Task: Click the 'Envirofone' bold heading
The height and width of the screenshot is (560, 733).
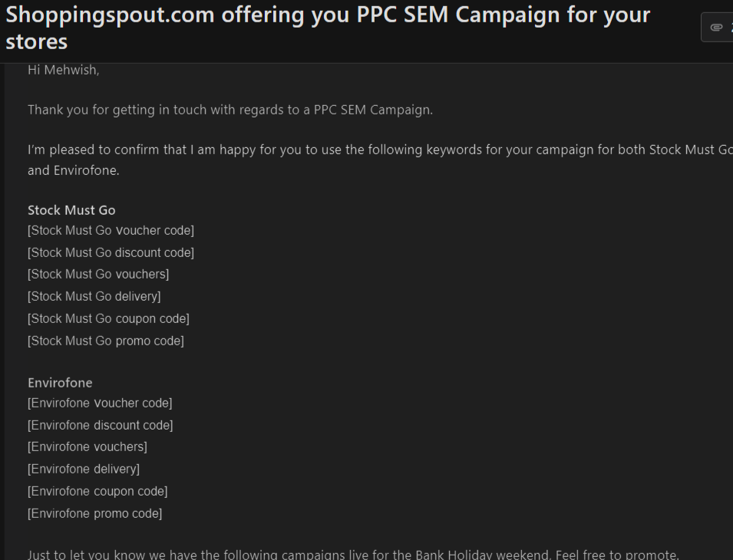Action: (60, 383)
